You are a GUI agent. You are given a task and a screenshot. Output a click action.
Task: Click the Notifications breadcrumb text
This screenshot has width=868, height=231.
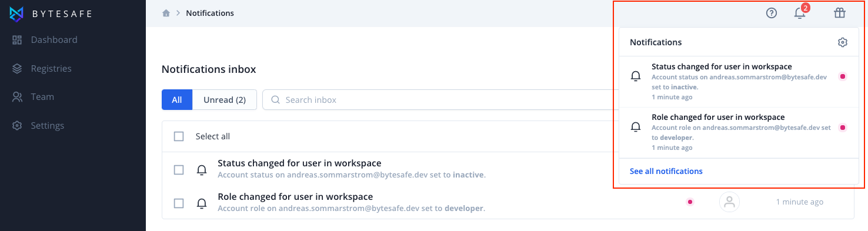pos(210,13)
